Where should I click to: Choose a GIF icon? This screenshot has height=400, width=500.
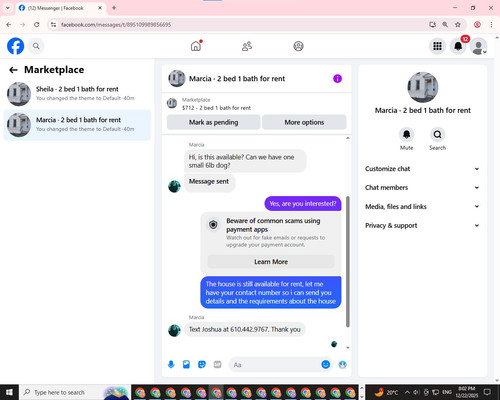[x=217, y=364]
